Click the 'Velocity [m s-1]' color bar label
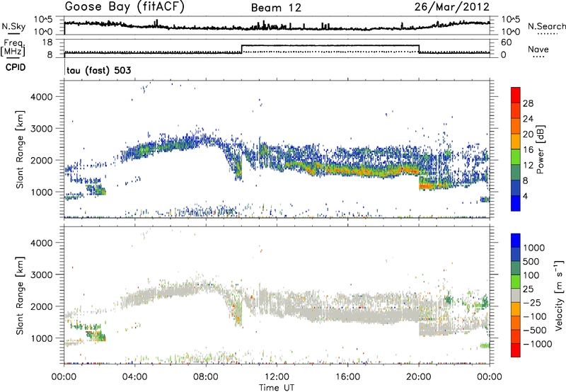 559,295
